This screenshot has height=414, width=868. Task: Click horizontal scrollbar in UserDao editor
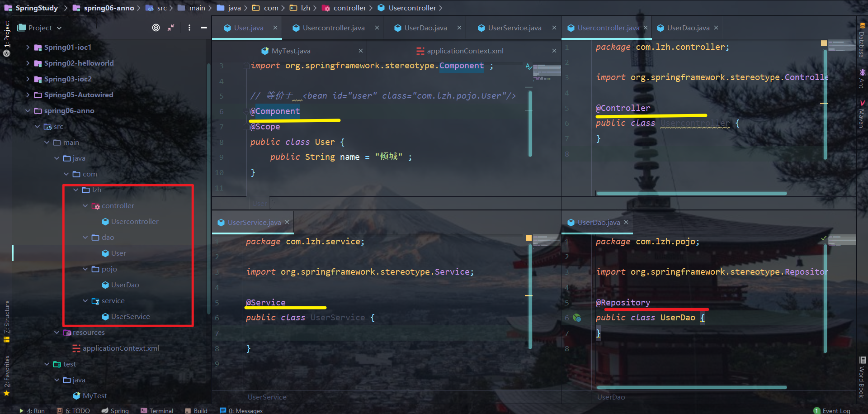pyautogui.click(x=692, y=387)
